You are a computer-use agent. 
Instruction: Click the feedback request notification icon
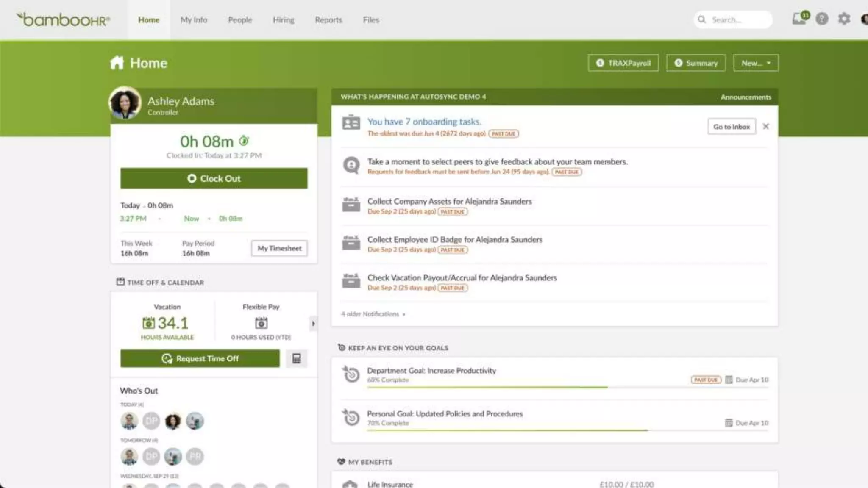[x=351, y=165]
